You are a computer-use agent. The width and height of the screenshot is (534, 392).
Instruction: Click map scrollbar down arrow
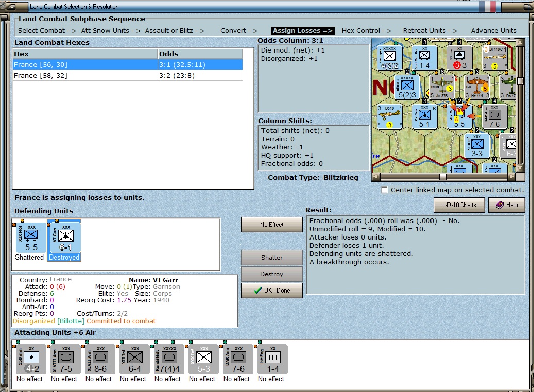tap(520, 168)
